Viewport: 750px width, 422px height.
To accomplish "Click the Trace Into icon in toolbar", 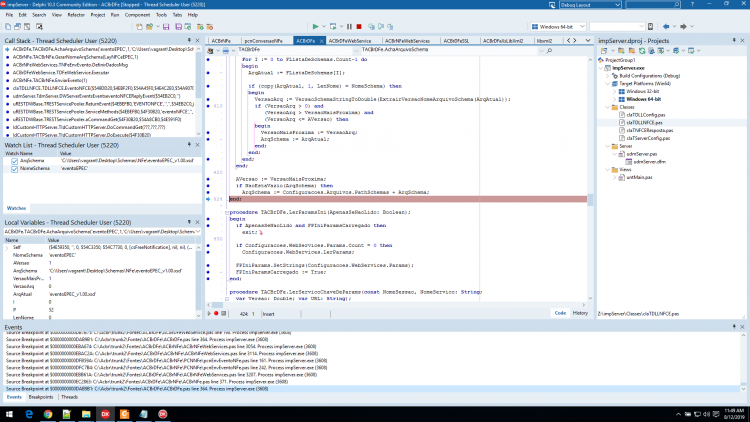I will pyautogui.click(x=371, y=27).
